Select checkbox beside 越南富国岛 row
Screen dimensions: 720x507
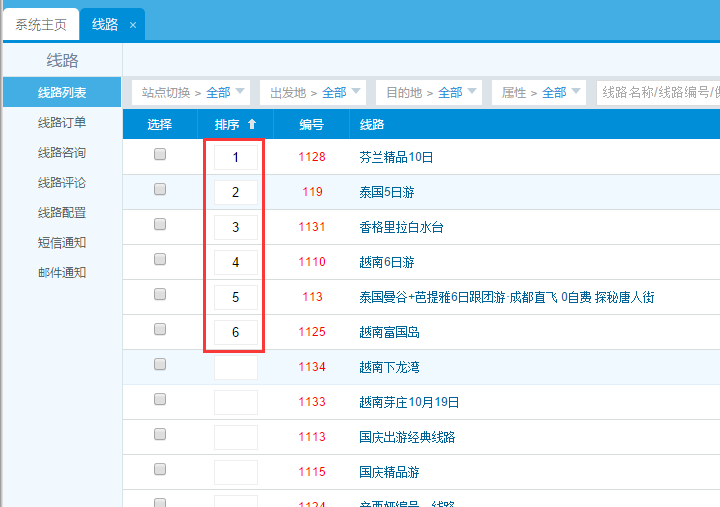pyautogui.click(x=160, y=330)
